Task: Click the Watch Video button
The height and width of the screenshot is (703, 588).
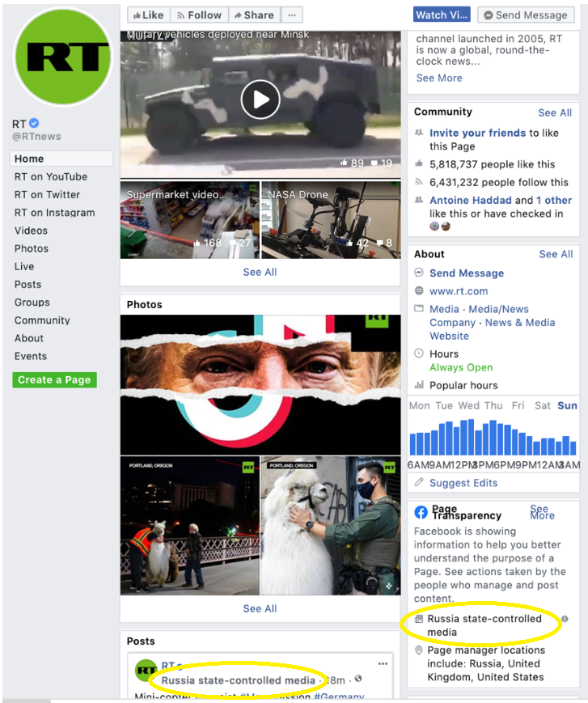Action: point(442,15)
